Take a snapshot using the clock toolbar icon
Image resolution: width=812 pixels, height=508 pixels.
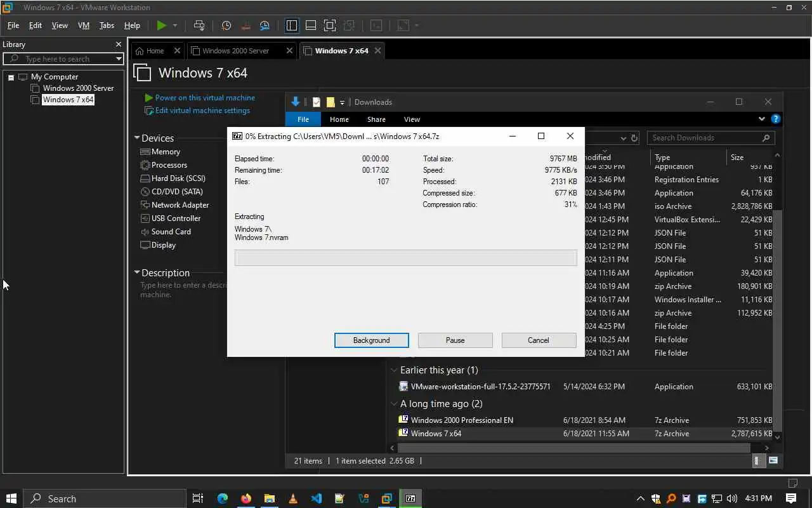click(226, 25)
